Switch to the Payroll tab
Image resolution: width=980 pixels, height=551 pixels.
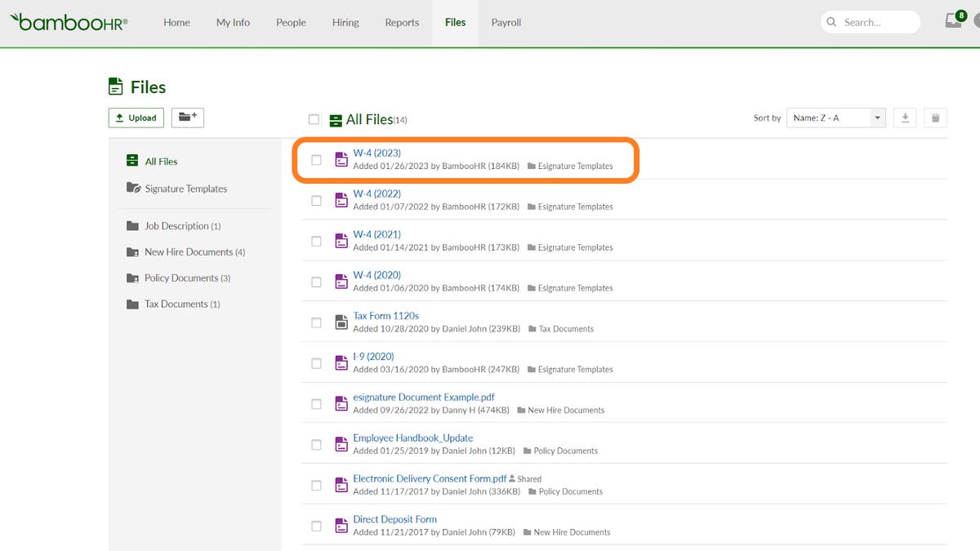tap(506, 22)
